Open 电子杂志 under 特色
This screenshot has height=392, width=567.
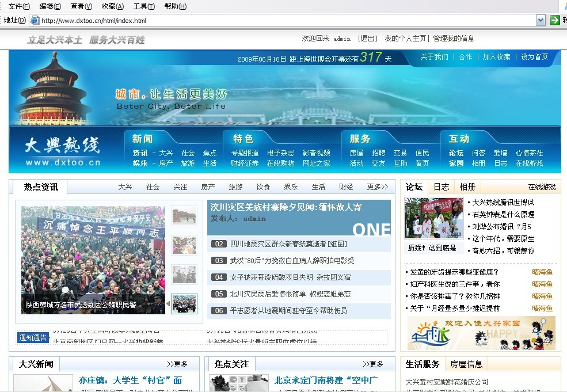coord(280,153)
